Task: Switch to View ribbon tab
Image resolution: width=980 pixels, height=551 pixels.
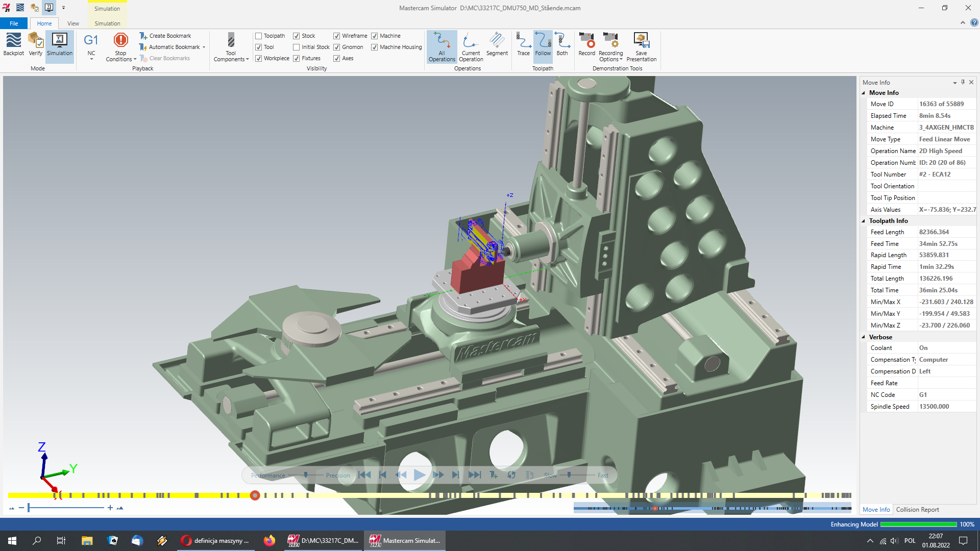Action: 73,23
